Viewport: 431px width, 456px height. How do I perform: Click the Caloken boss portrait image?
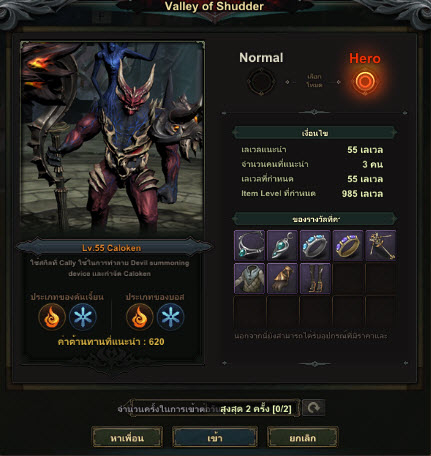112,136
